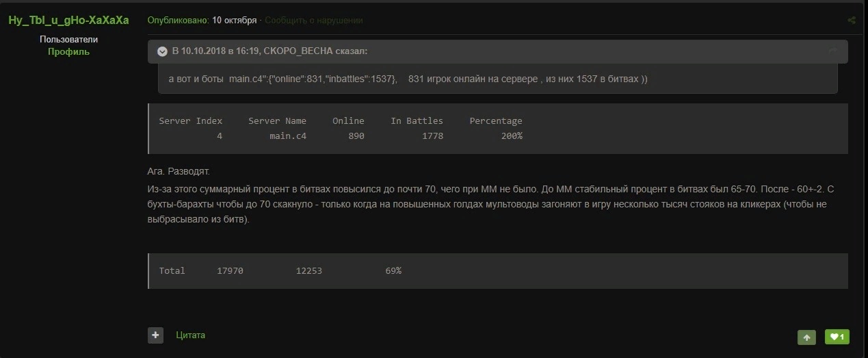Click the In Battles column header
This screenshot has height=358, width=868.
click(x=417, y=121)
